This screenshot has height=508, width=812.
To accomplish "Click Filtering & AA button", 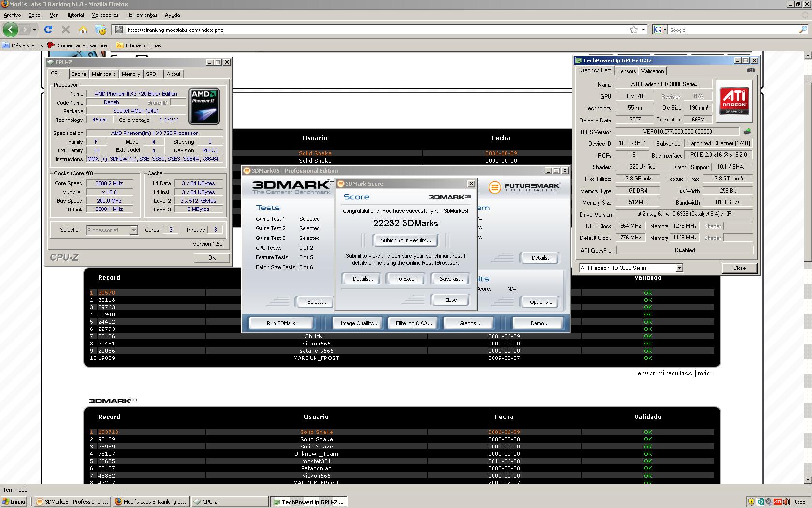I will [413, 323].
